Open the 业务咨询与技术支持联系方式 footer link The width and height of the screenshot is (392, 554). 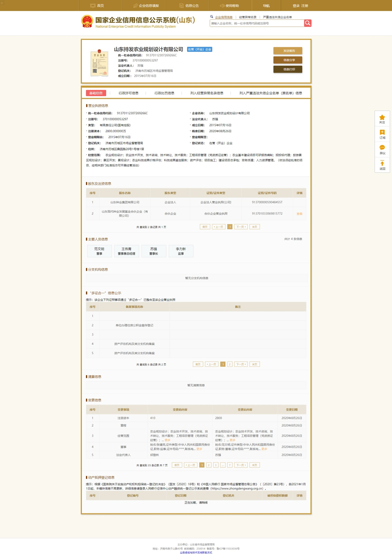coord(196,553)
